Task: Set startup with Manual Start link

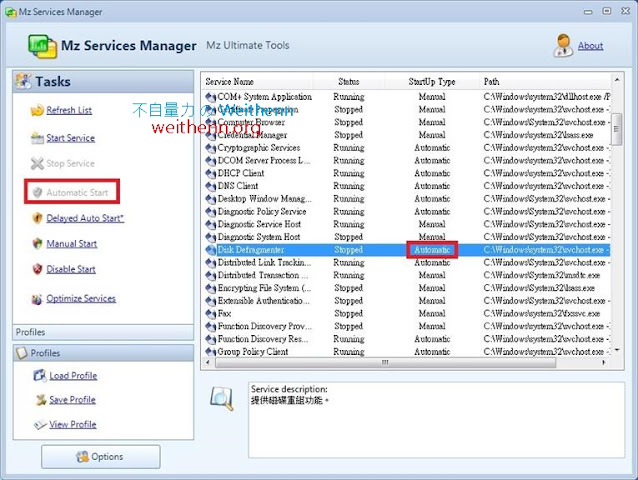Action: coord(72,244)
